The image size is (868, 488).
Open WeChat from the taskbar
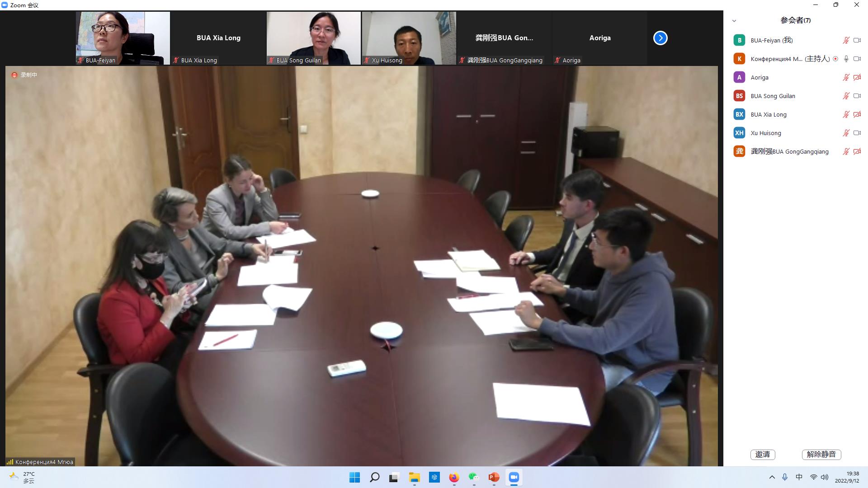pos(474,477)
